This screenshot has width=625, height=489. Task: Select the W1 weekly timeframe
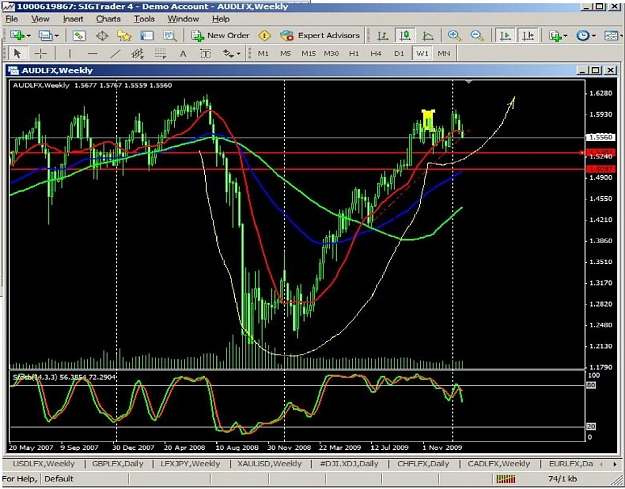pos(422,53)
